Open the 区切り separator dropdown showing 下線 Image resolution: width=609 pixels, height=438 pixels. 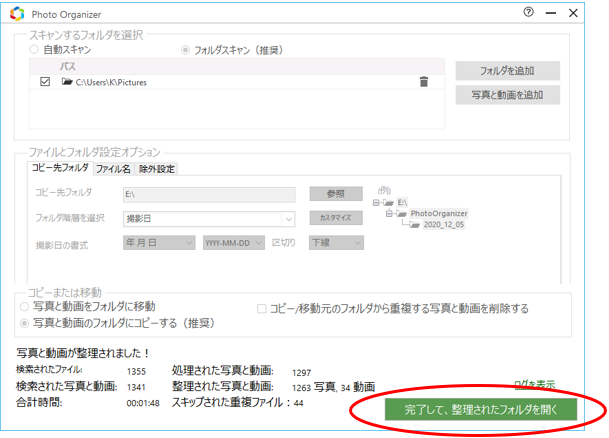(336, 243)
